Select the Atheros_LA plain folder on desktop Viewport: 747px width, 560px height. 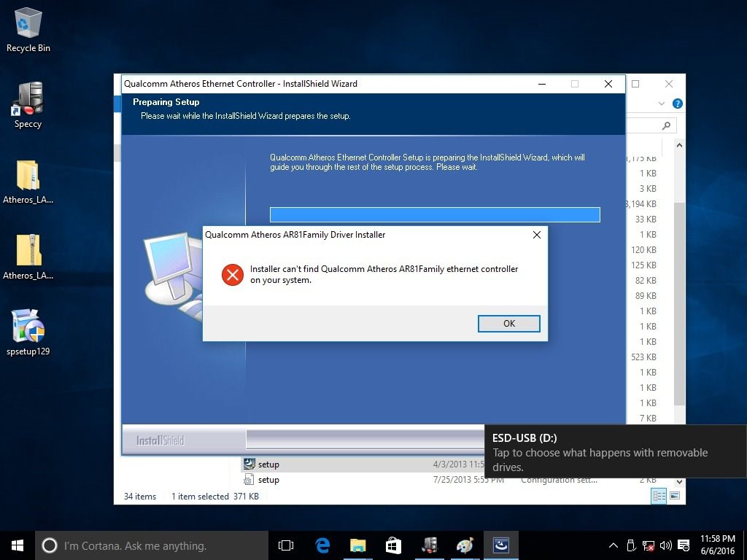(28, 182)
